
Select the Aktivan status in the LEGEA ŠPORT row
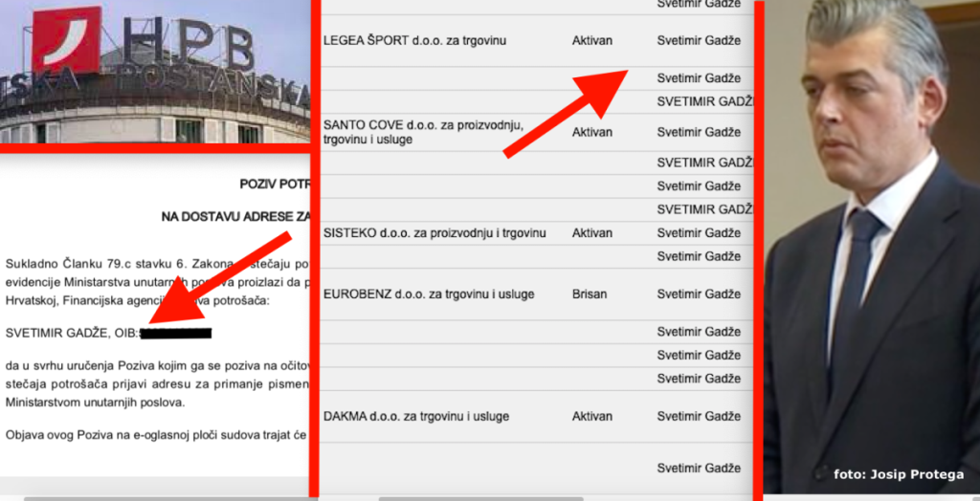(x=591, y=41)
